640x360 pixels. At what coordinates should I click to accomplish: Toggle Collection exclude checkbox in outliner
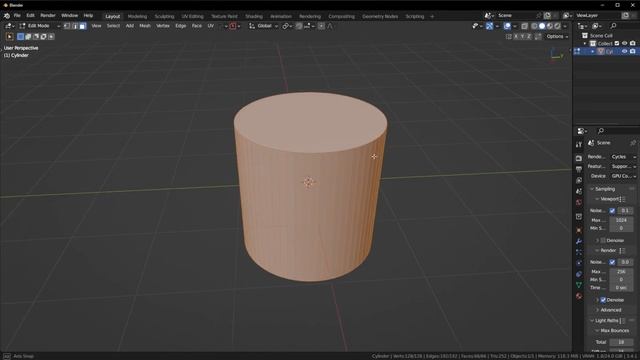pos(617,44)
